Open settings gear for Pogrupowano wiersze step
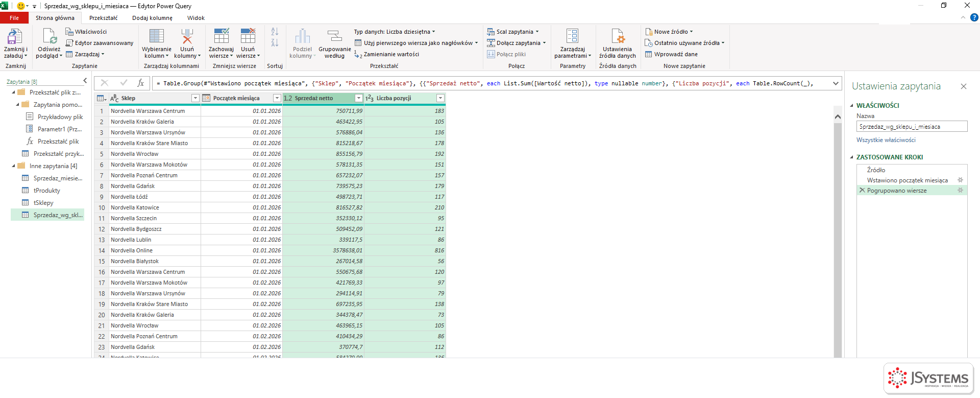Image resolution: width=980 pixels, height=398 pixels. pos(960,191)
